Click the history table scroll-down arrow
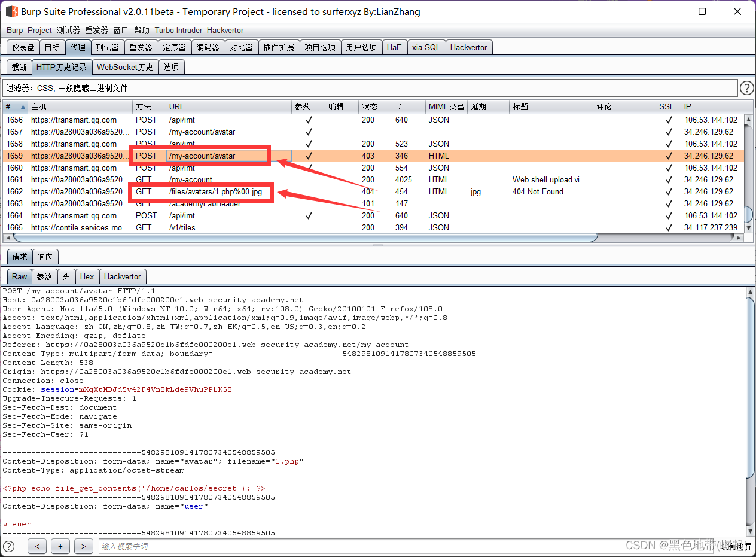The width and height of the screenshot is (756, 557). (748, 229)
